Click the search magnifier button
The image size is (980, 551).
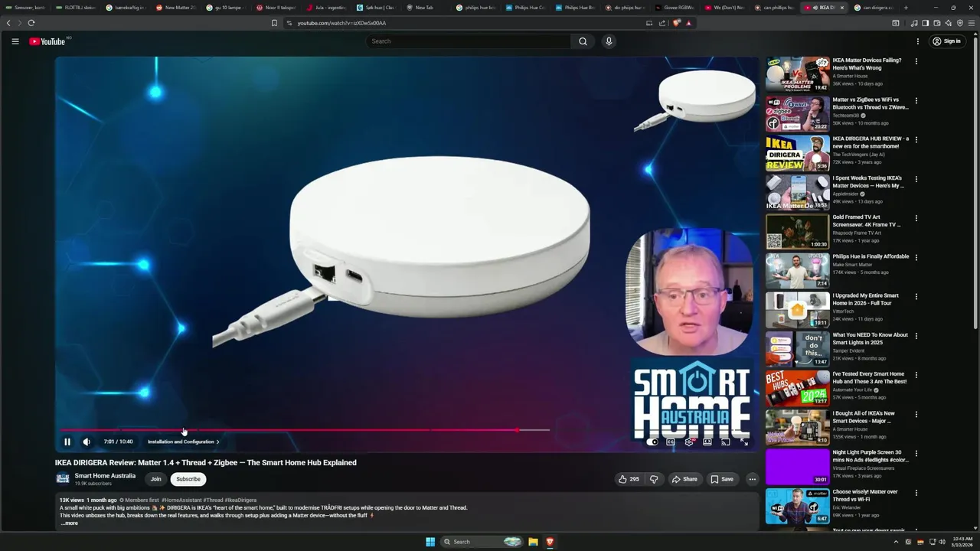point(583,41)
